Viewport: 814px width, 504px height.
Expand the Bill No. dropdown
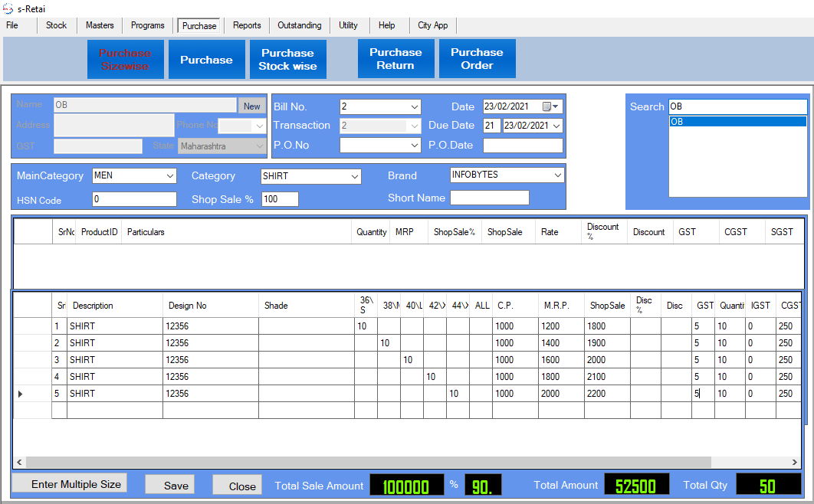(415, 106)
